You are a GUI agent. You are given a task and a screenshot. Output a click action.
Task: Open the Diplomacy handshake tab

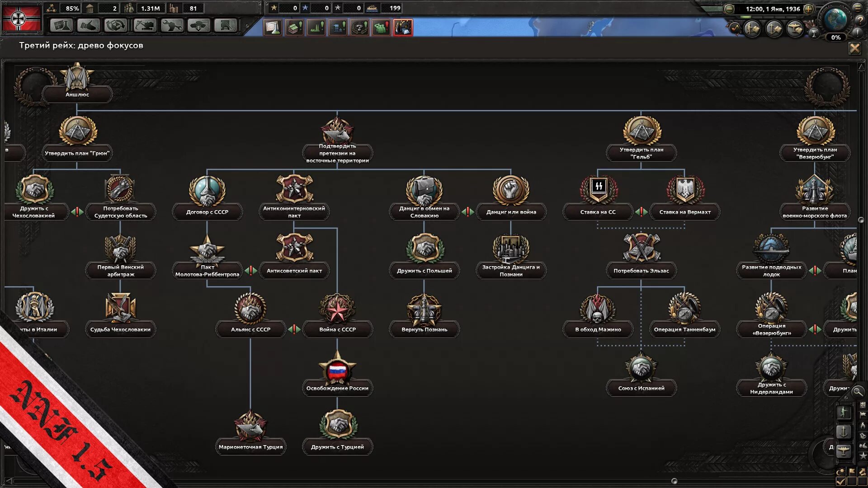[x=88, y=25]
